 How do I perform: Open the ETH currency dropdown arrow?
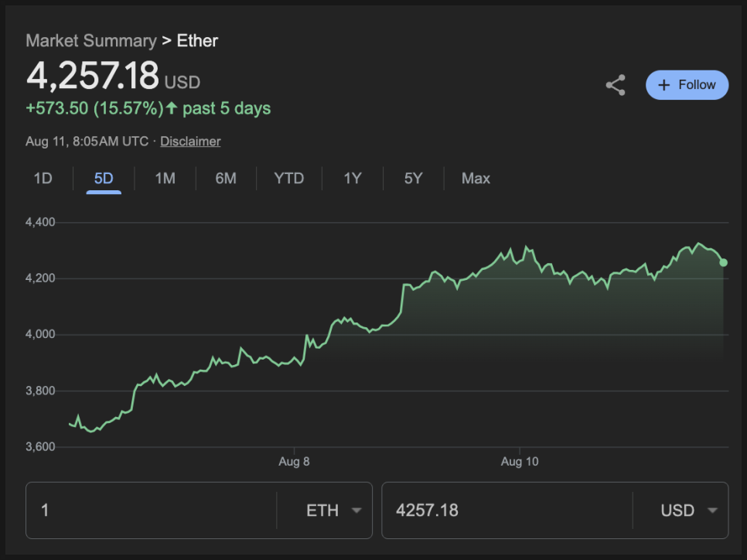(x=356, y=510)
